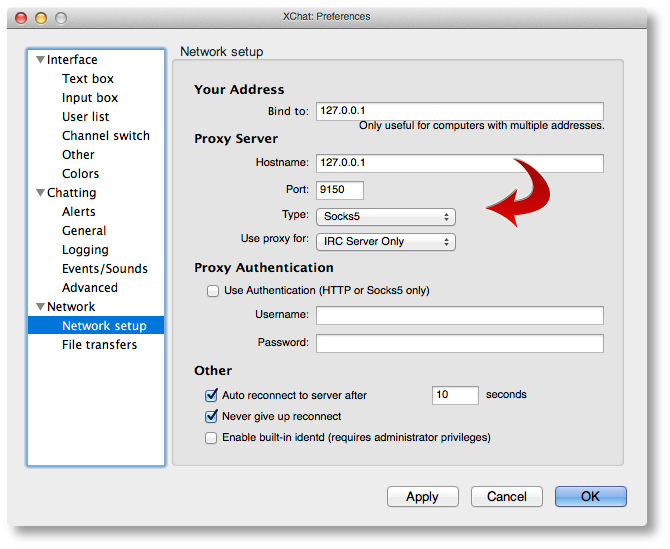This screenshot has height=549, width=670.
Task: Uncheck Never give up reconnect
Action: [211, 416]
